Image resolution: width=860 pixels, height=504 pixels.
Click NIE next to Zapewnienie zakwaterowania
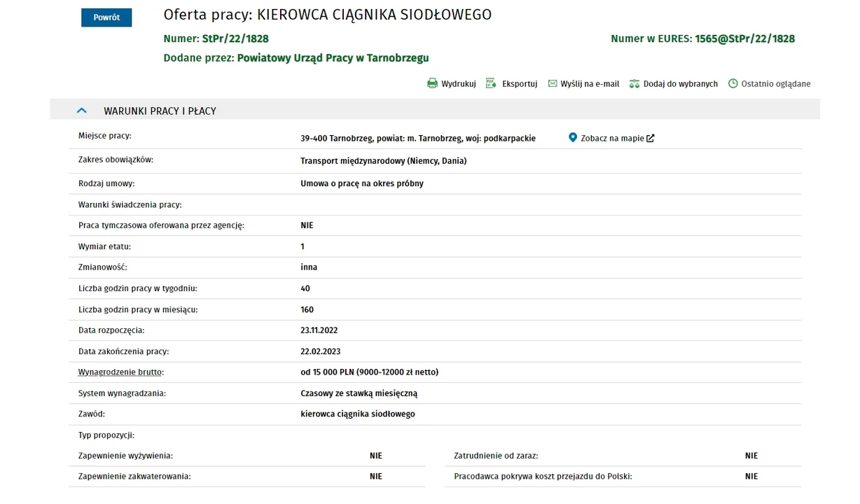coord(376,477)
